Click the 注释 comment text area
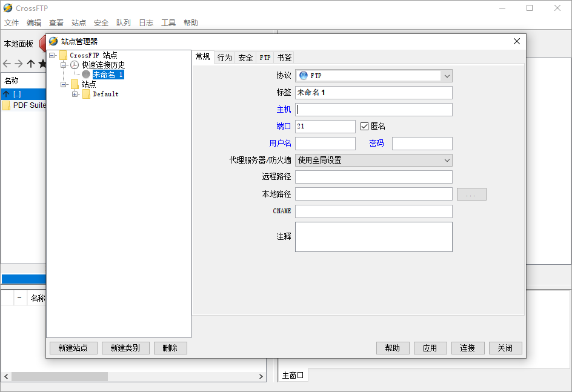 373,237
